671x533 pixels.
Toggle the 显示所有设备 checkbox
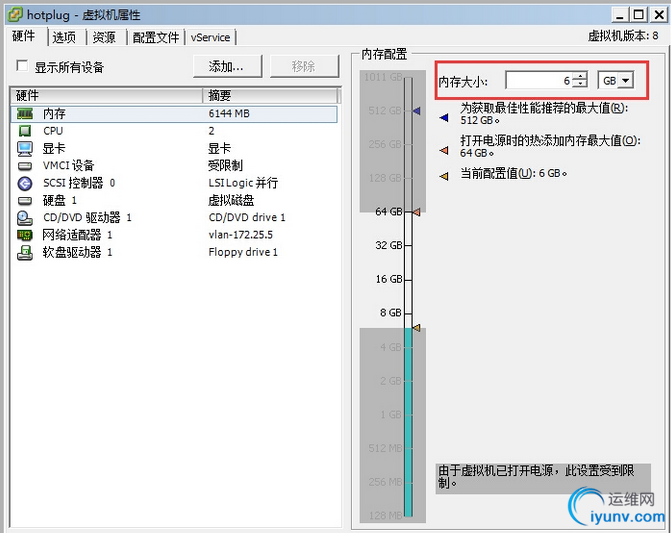point(22,66)
